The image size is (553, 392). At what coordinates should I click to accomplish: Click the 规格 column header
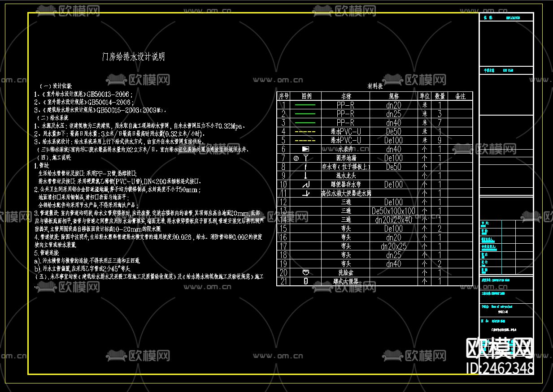tap(393, 96)
